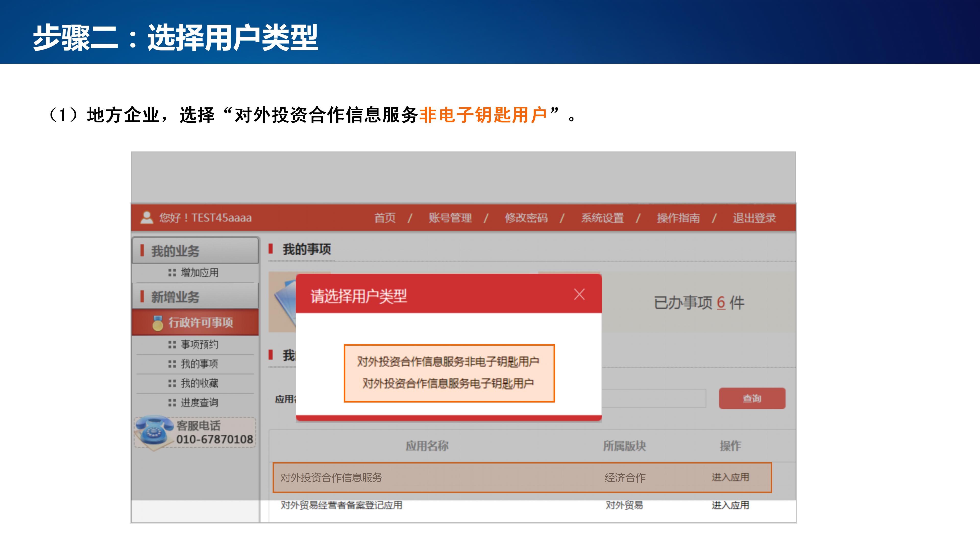Open 操作指南 link
This screenshot has width=980, height=551.
coord(678,218)
